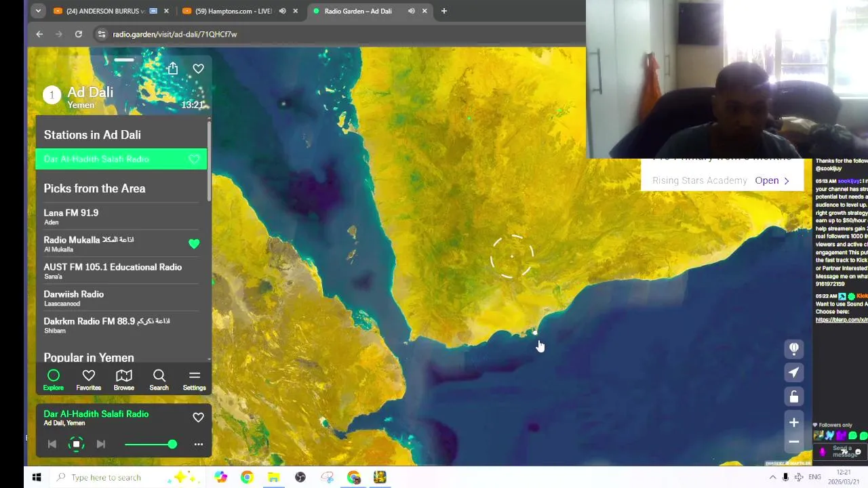Image resolution: width=868 pixels, height=488 pixels.
Task: Open the Settings tab
Action: point(195,380)
